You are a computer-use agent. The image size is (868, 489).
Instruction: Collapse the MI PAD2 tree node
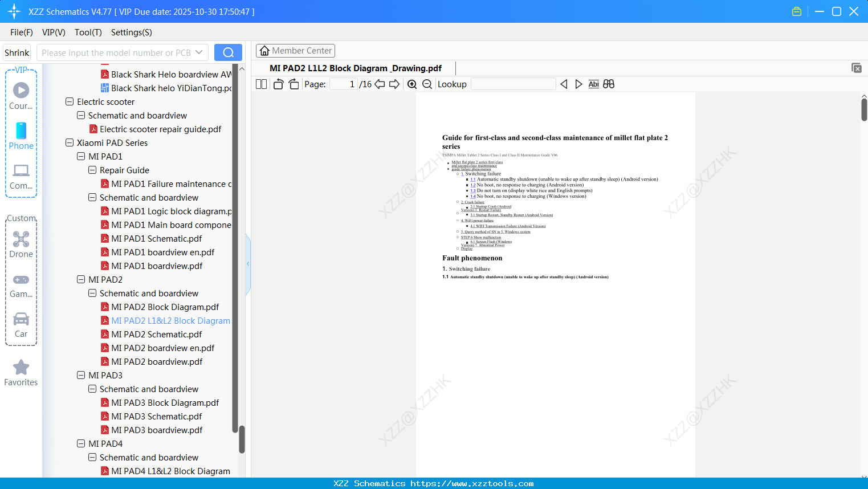pyautogui.click(x=81, y=280)
